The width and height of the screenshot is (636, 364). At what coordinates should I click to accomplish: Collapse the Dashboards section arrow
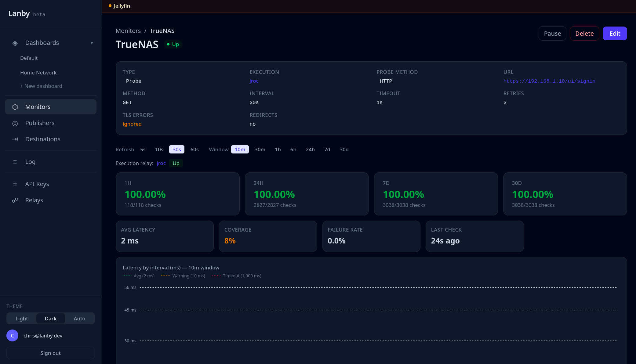[x=92, y=43]
